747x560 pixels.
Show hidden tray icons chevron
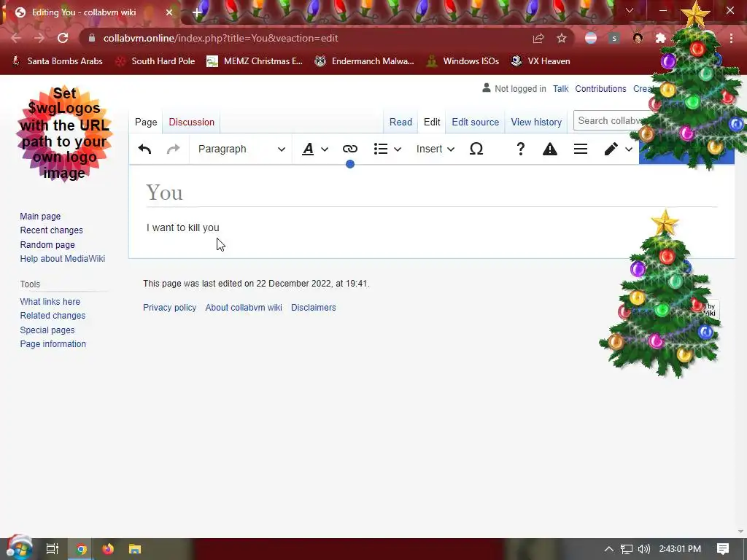point(608,549)
